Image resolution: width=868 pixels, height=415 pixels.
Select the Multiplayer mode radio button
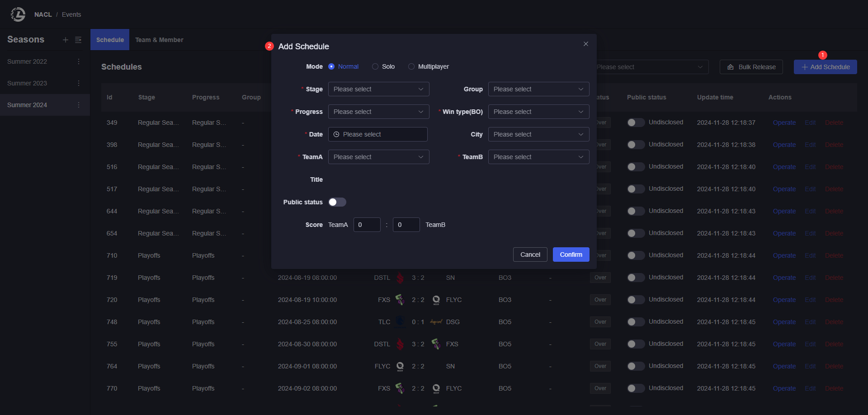tap(411, 66)
